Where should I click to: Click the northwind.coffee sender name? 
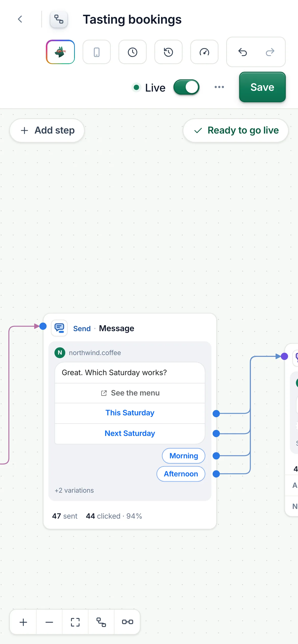[x=95, y=353]
